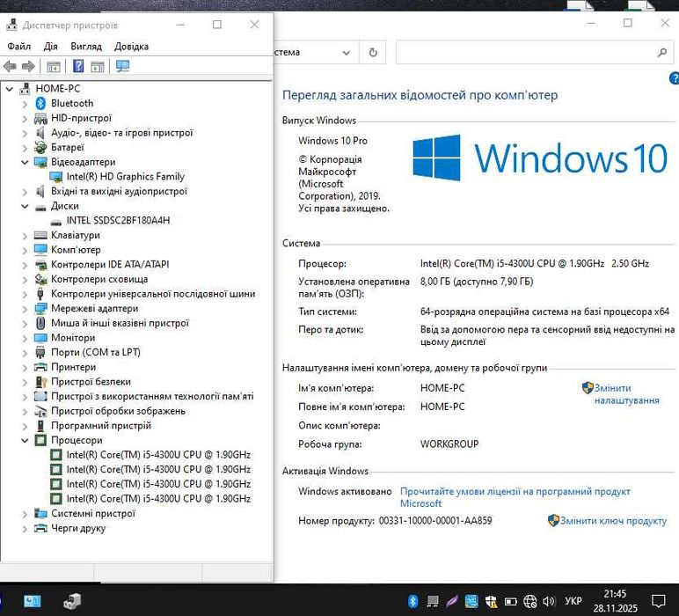Collapse the Процесори category
Image resolution: width=679 pixels, height=616 pixels.
(25, 441)
